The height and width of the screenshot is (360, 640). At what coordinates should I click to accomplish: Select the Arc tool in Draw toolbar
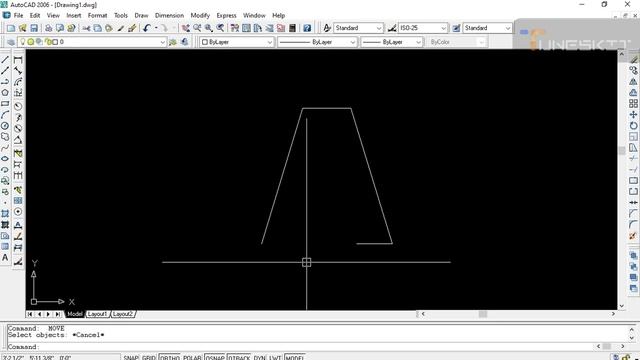point(5,115)
